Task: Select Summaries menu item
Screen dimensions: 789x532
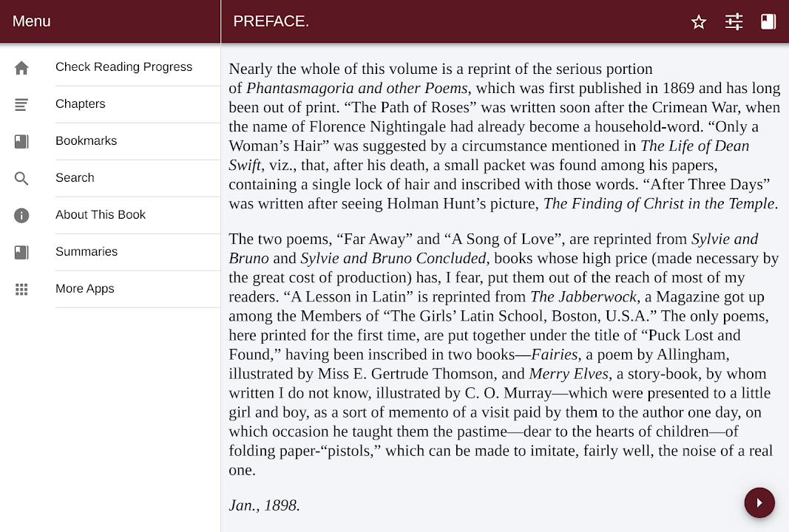Action: pyautogui.click(x=87, y=252)
